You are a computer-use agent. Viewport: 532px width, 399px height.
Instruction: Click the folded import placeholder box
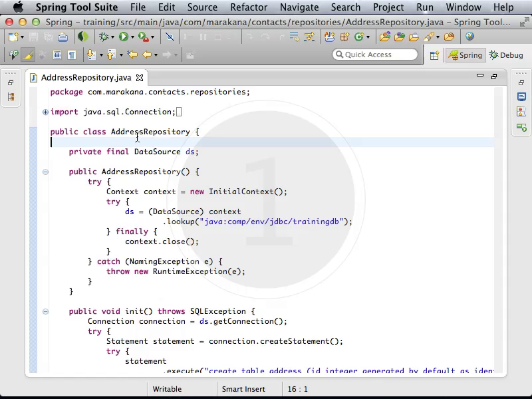point(179,112)
